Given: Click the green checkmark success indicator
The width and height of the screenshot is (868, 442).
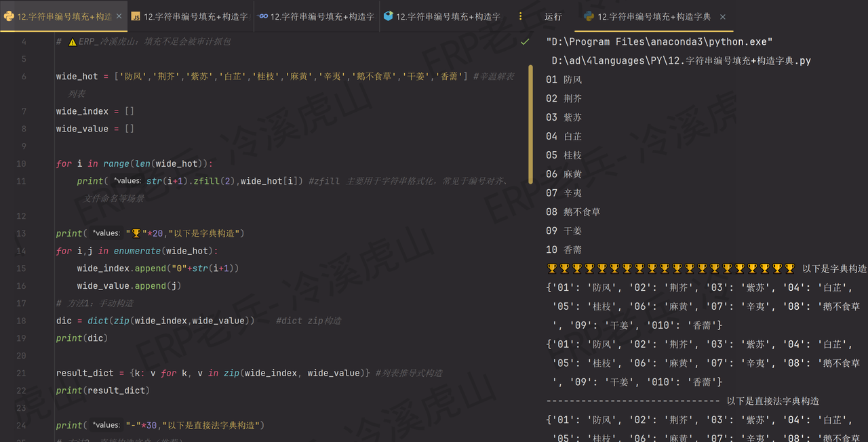Looking at the screenshot, I should click(524, 41).
